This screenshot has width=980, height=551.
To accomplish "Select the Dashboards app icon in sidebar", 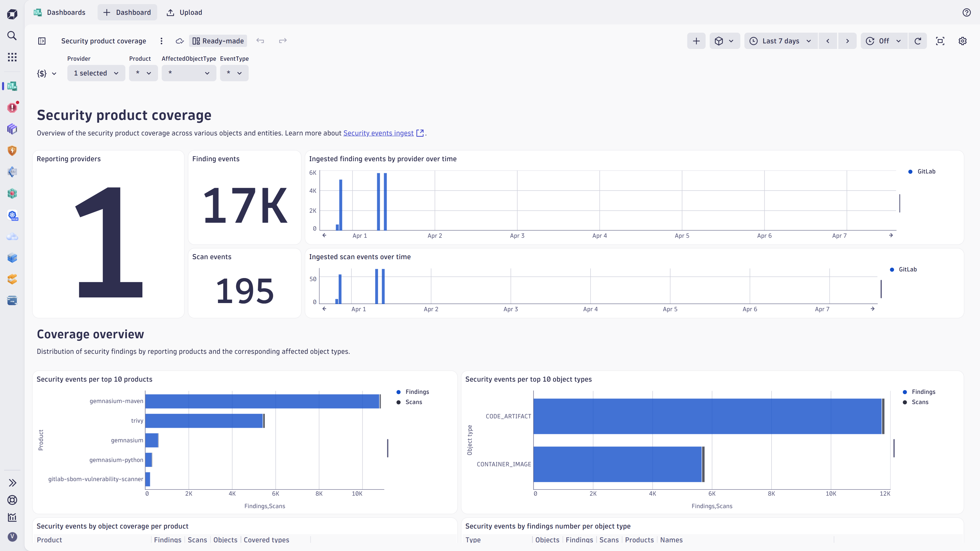I will click(12, 86).
